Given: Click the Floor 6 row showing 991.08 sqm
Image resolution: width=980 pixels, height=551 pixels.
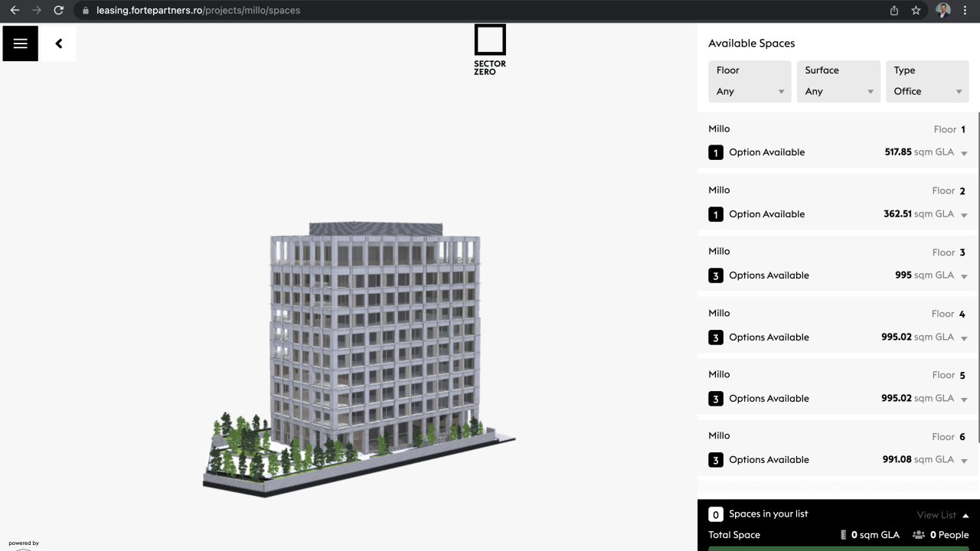Looking at the screenshot, I should [x=835, y=448].
